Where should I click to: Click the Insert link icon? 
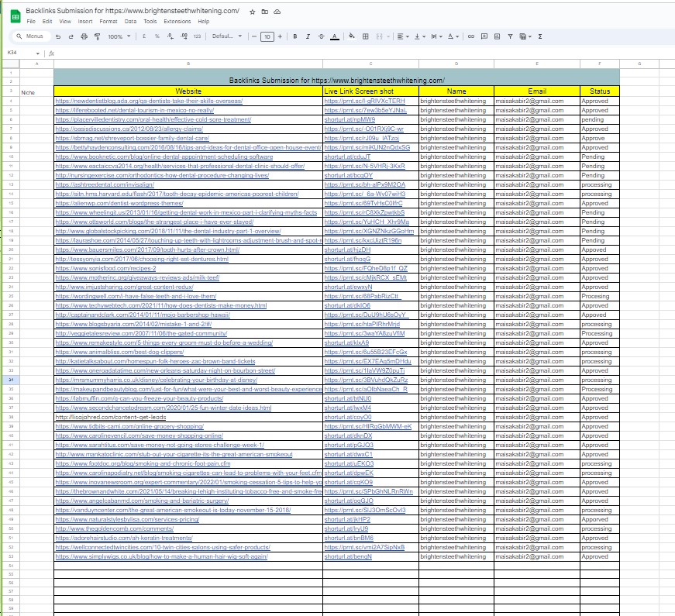click(x=471, y=36)
